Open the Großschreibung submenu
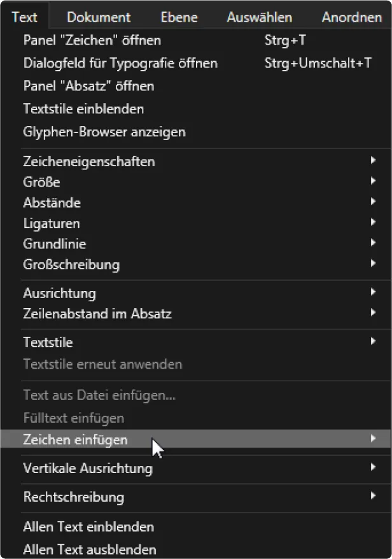 click(71, 264)
